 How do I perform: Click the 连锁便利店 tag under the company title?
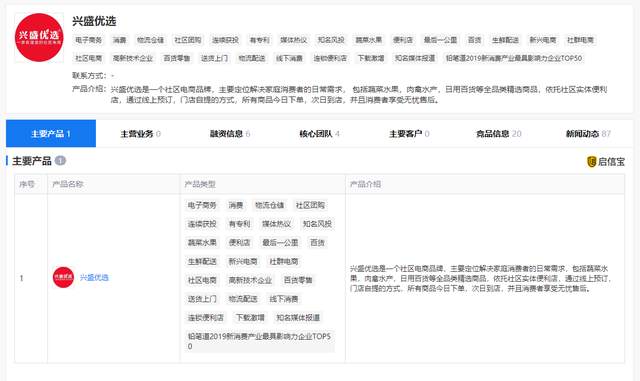330,58
